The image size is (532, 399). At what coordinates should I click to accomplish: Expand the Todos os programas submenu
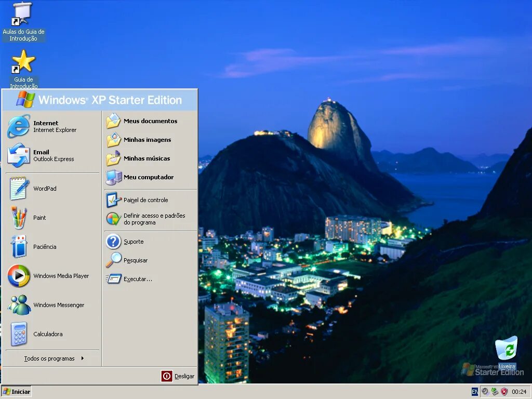(x=54, y=358)
